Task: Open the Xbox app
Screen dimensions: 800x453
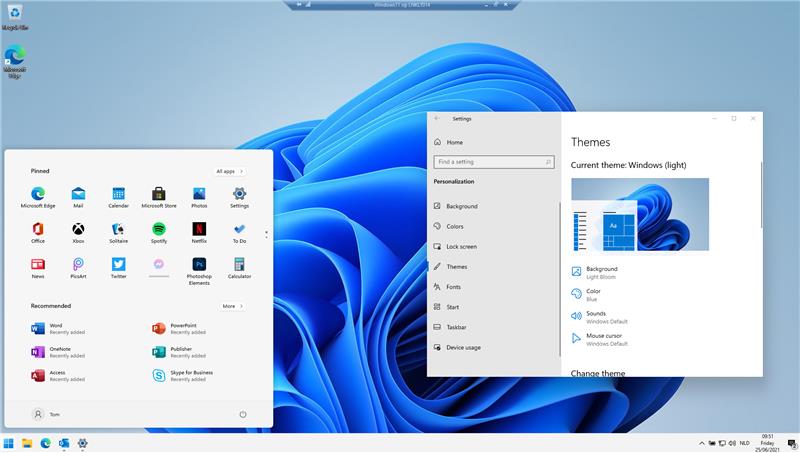Action: [78, 232]
